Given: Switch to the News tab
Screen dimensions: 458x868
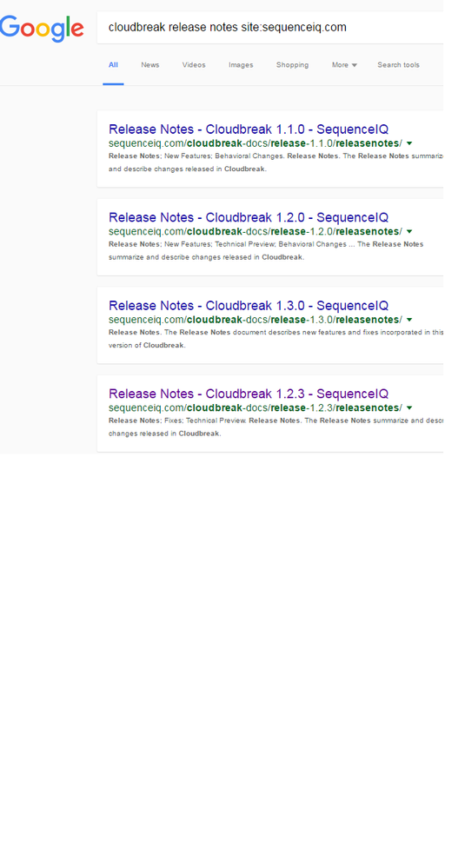Looking at the screenshot, I should (x=150, y=65).
